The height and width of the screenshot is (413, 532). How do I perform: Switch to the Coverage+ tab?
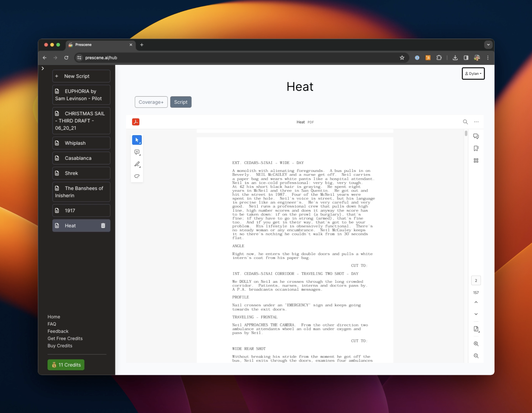(x=151, y=102)
